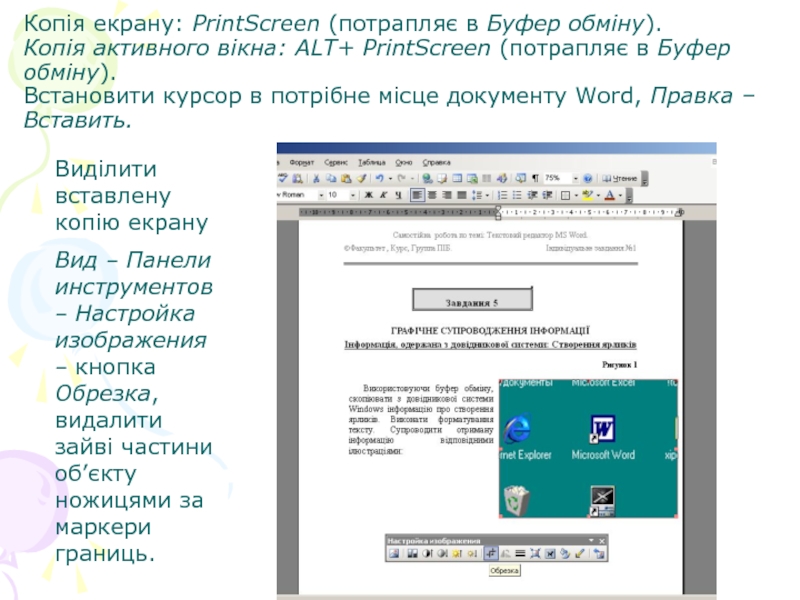Click the Less Contrast icon
This screenshot has height=600, width=800.
click(442, 554)
